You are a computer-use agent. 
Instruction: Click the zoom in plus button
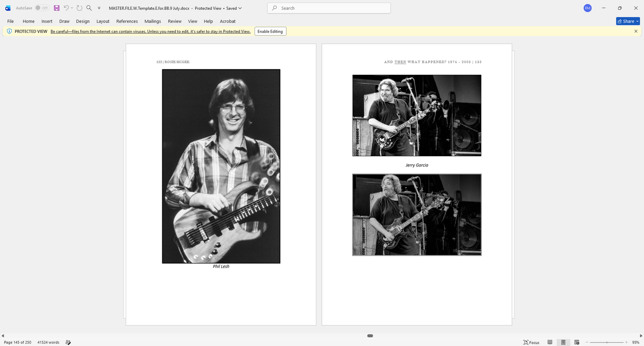tap(626, 342)
